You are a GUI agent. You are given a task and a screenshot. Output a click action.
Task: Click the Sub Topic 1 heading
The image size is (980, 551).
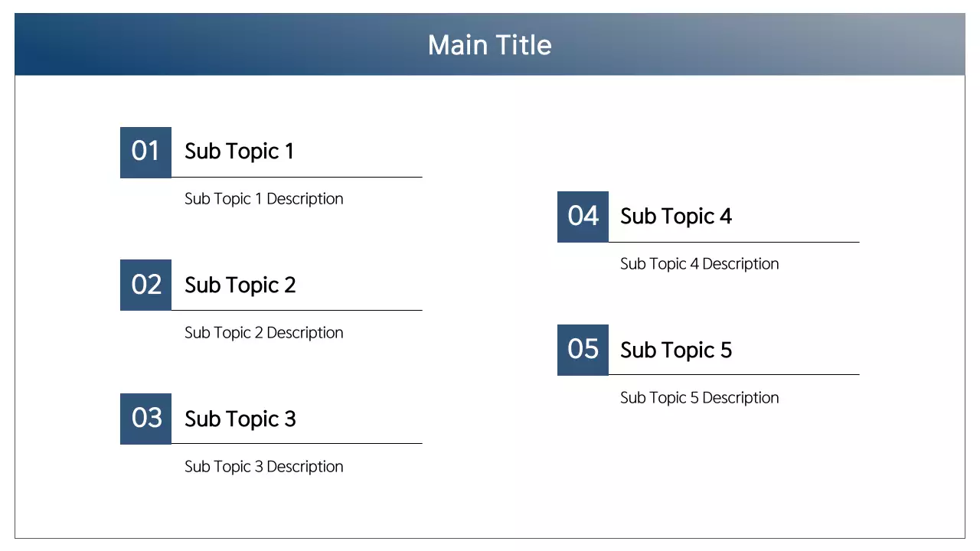pos(239,152)
